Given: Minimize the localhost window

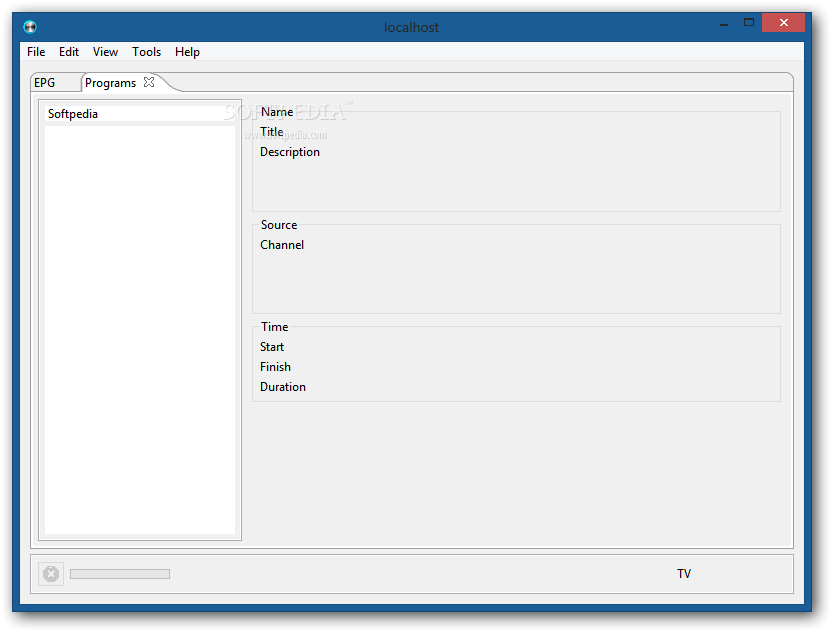Looking at the screenshot, I should [724, 23].
